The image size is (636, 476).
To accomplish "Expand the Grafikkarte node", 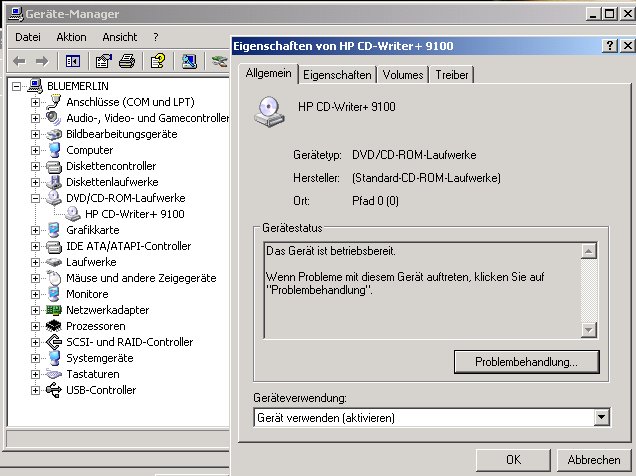I will tap(35, 230).
